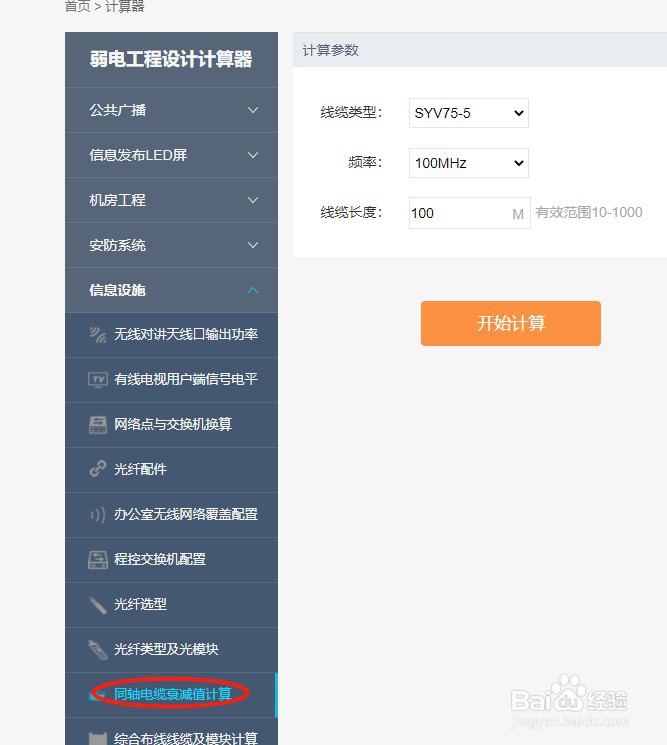Expand the 机房工程 menu section
The width and height of the screenshot is (667, 745).
(x=171, y=200)
